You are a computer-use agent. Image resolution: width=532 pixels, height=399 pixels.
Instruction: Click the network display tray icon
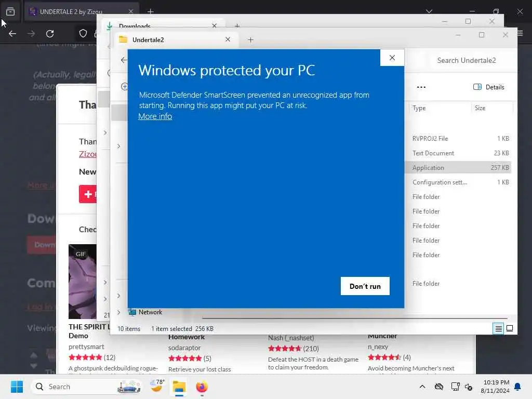pyautogui.click(x=455, y=387)
